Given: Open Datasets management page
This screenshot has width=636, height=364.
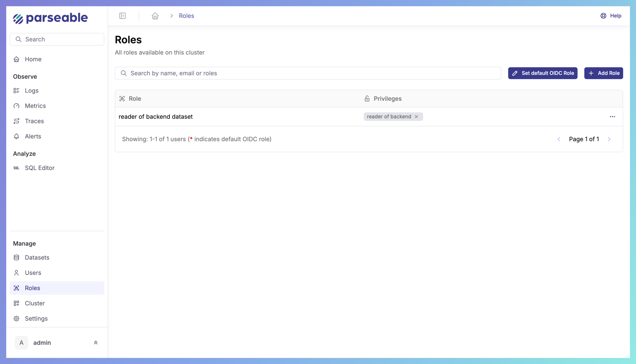Looking at the screenshot, I should pyautogui.click(x=37, y=257).
